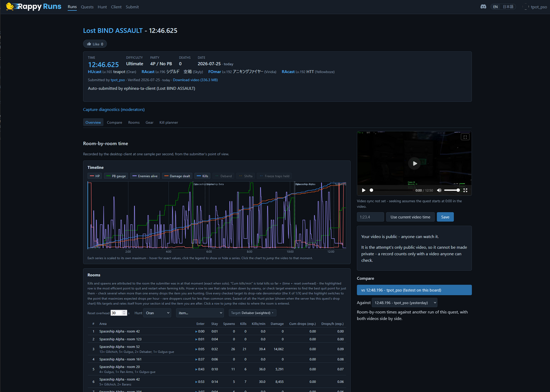Hide the Enemies alive series

pos(145,176)
